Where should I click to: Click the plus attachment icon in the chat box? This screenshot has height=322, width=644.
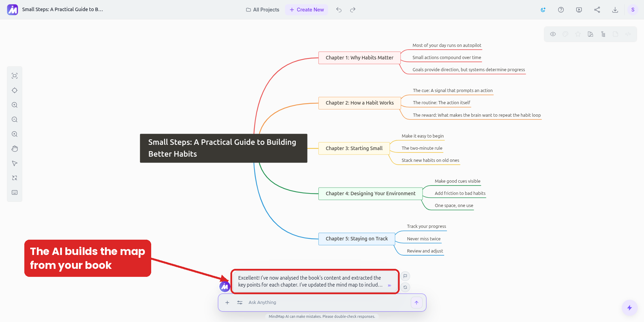click(x=227, y=303)
